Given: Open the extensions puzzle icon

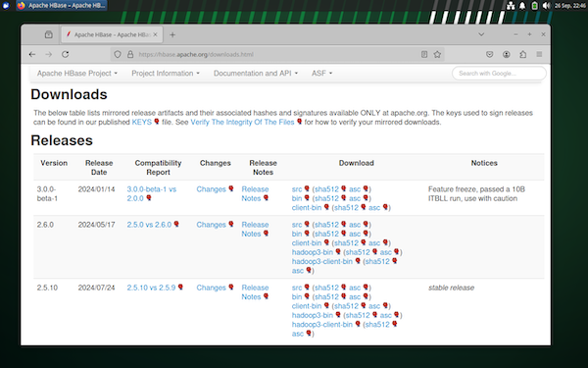Looking at the screenshot, I should [x=522, y=54].
